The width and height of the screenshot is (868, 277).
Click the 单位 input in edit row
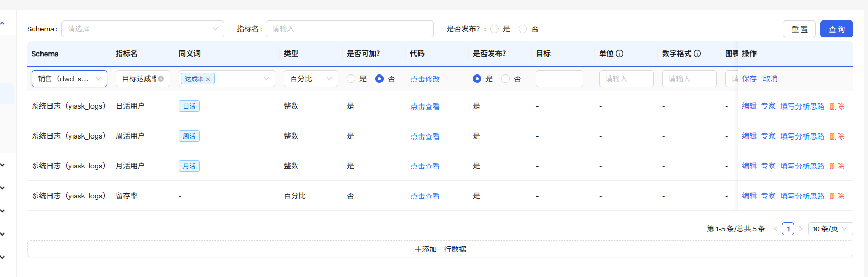(626, 79)
